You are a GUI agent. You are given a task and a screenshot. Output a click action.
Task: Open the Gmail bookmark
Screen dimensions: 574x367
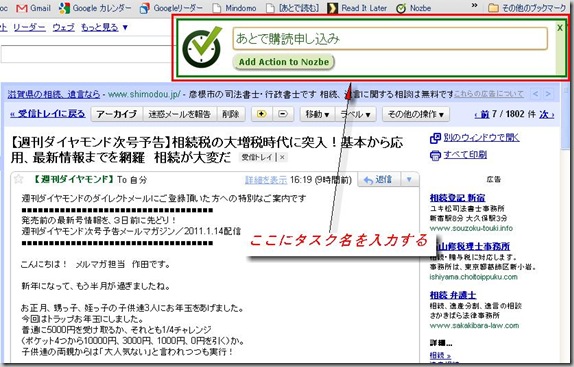point(33,8)
